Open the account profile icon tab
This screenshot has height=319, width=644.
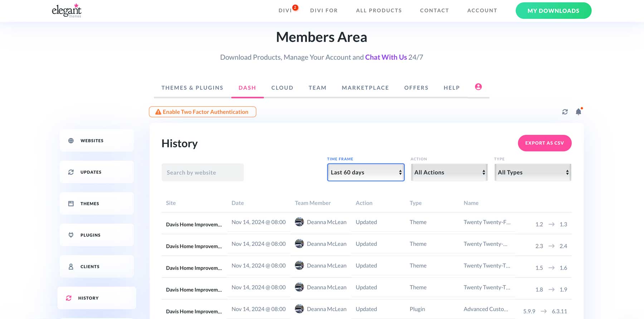pyautogui.click(x=478, y=87)
